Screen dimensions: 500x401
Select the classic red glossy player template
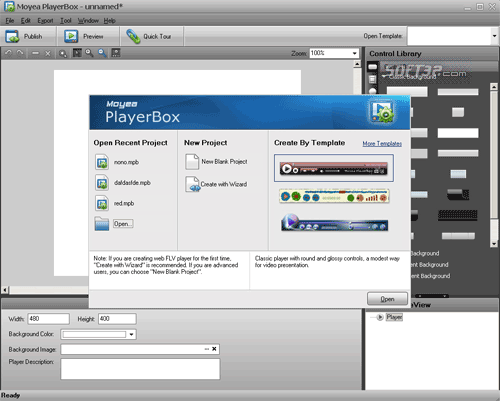point(334,168)
